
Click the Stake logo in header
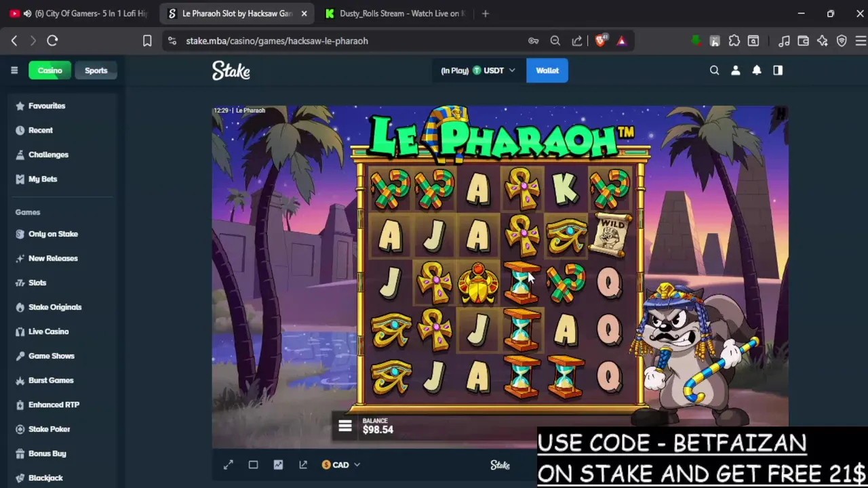pyautogui.click(x=231, y=70)
